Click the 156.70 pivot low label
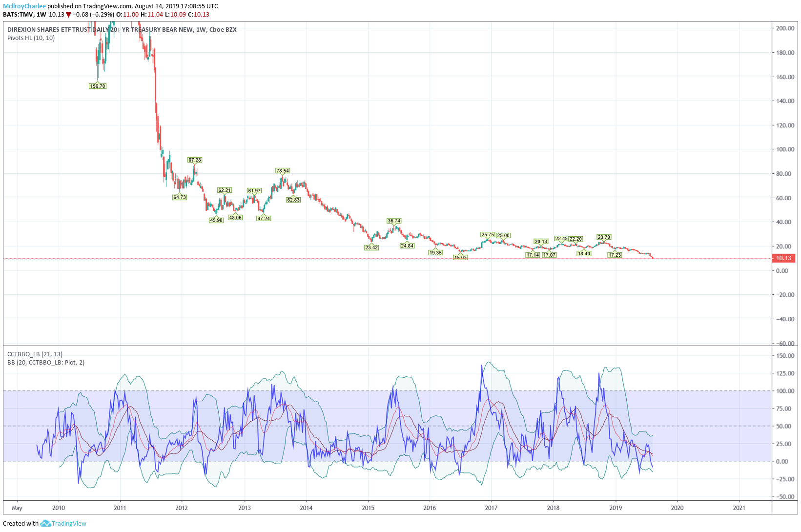This screenshot has width=801, height=532. [98, 86]
